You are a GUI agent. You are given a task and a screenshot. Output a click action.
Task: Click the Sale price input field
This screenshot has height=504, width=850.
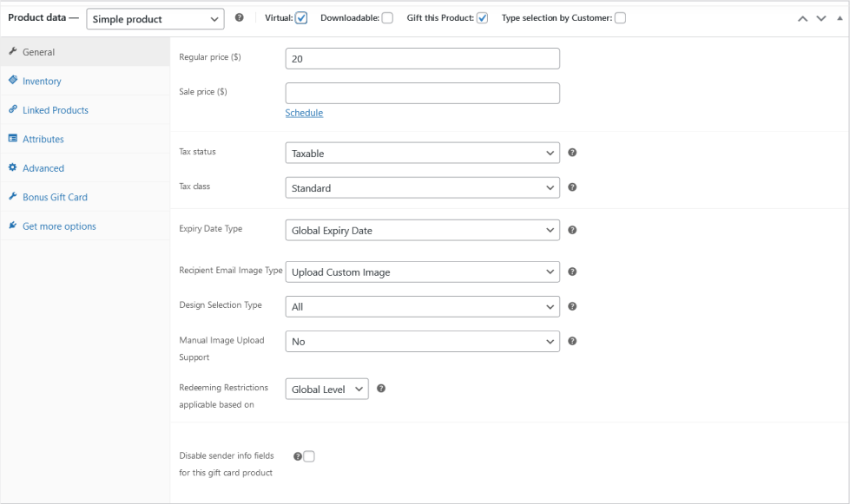tap(422, 93)
